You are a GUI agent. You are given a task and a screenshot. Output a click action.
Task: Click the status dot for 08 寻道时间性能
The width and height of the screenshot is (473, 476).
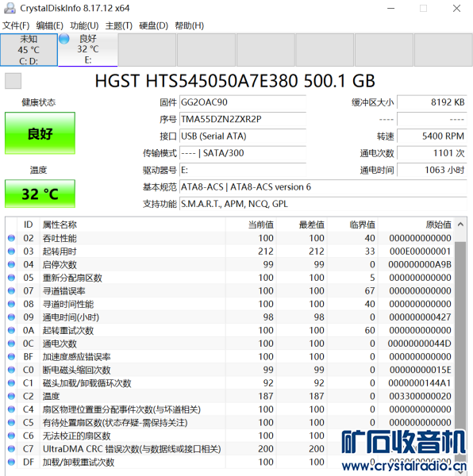point(11,304)
